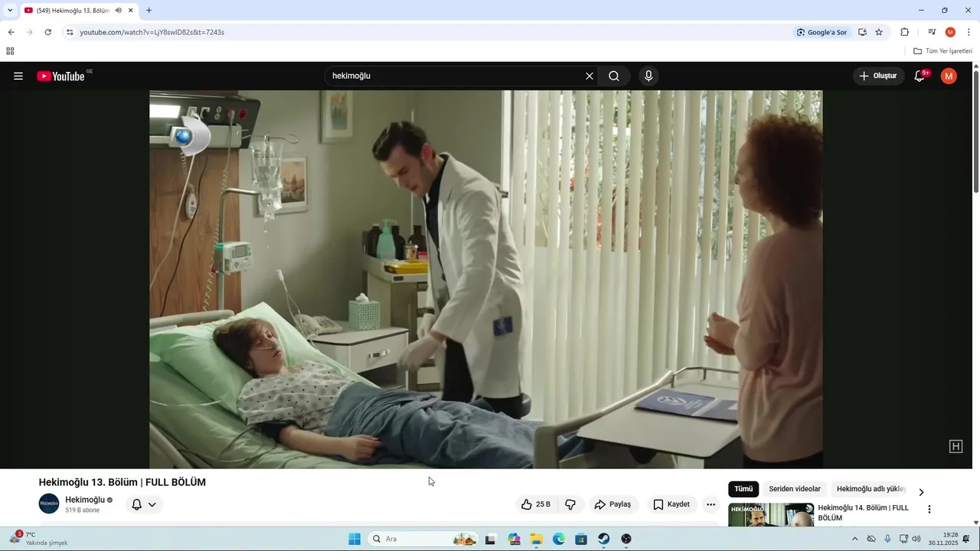Open the YouTube account avatar menu
Screen dimensions: 980x551
click(x=949, y=76)
